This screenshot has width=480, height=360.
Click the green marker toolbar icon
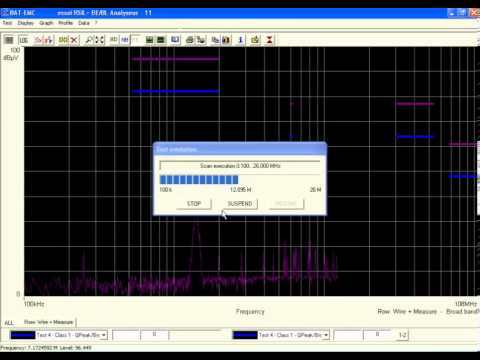[x=63, y=40]
